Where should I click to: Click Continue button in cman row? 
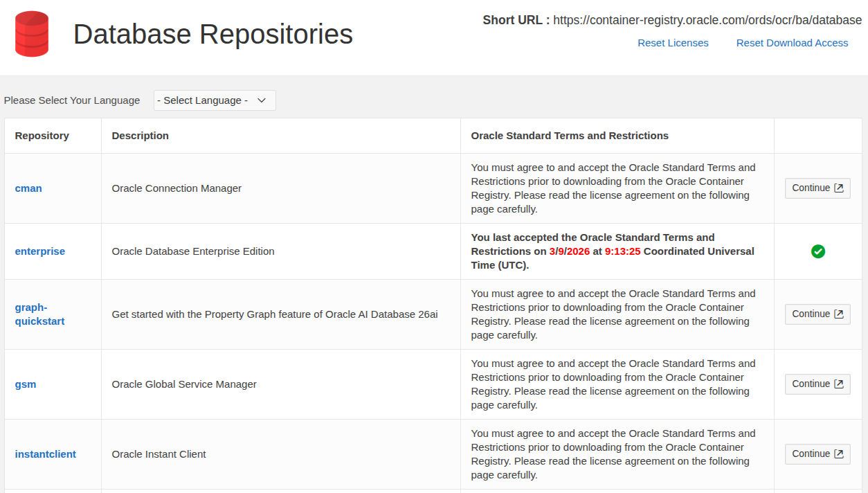[x=817, y=188]
